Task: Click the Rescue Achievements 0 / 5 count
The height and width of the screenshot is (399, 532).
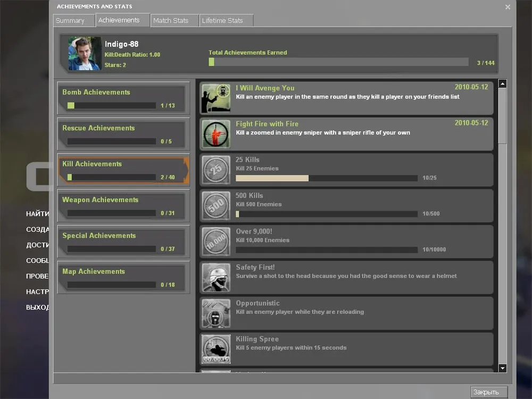Action: click(166, 142)
